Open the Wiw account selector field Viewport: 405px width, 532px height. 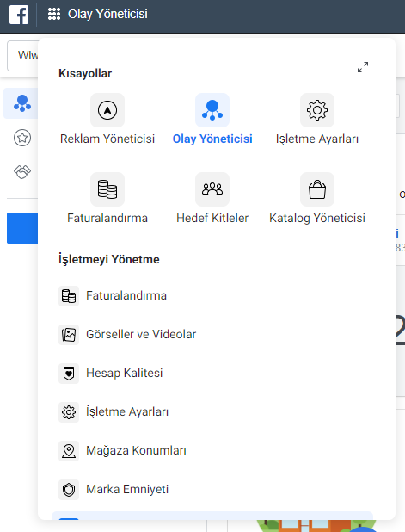[x=23, y=56]
